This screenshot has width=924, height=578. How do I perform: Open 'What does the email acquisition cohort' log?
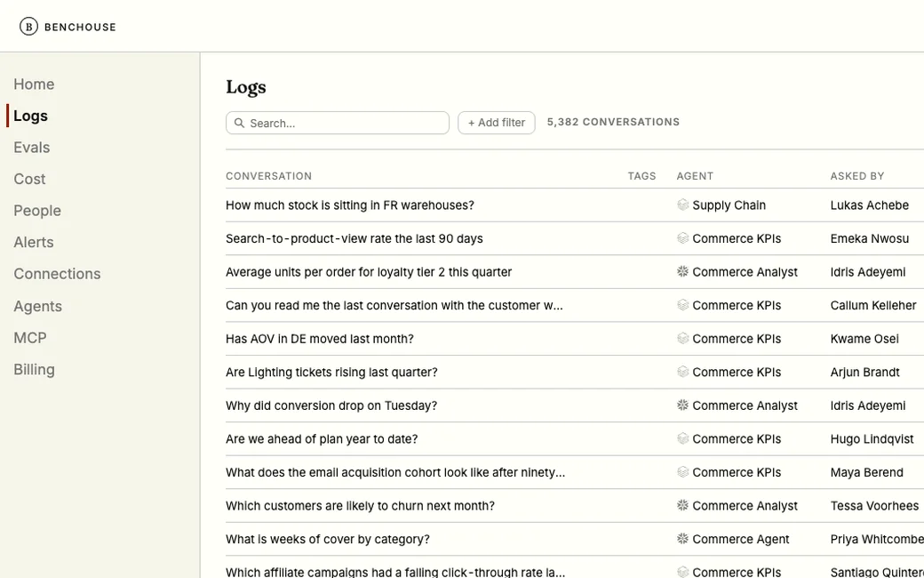coord(395,472)
